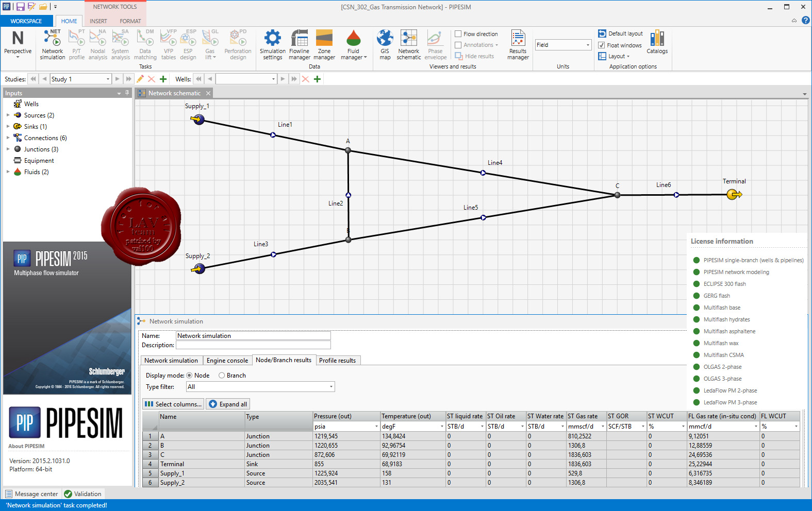Delete the current study with red X

(152, 79)
